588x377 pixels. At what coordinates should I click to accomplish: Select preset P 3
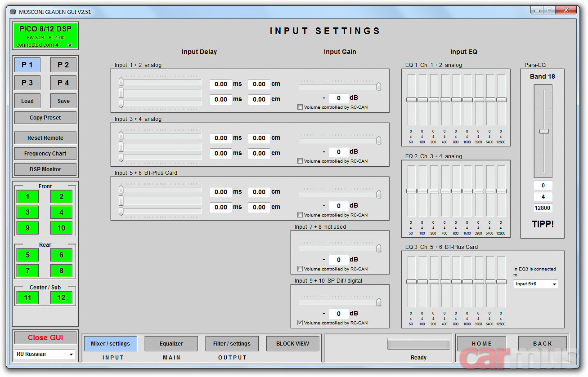pyautogui.click(x=27, y=83)
